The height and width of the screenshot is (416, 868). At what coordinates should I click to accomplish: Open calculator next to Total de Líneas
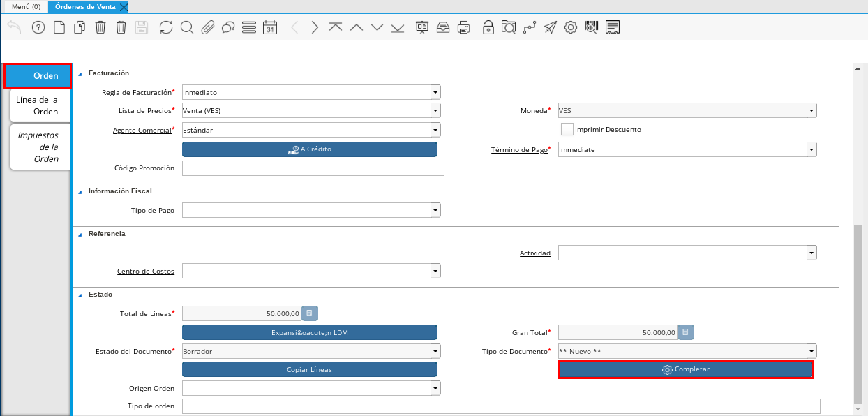coord(310,313)
